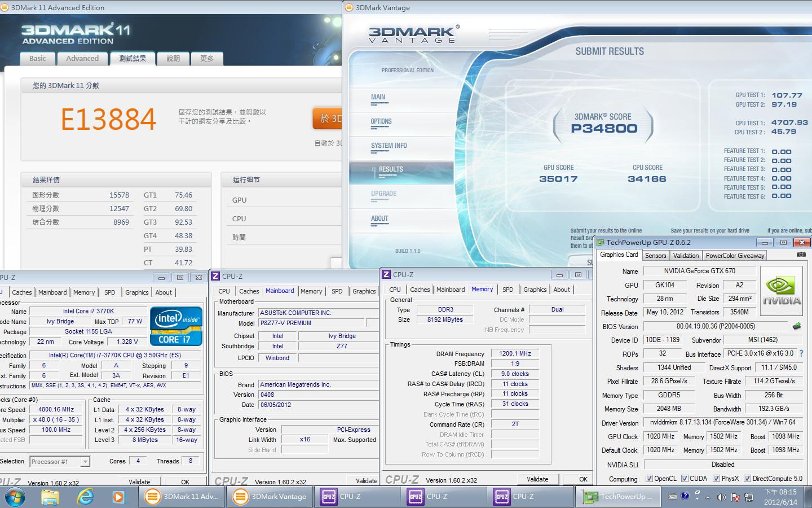
Task: Open the 說明 tab in 3DMark 11
Action: click(173, 58)
